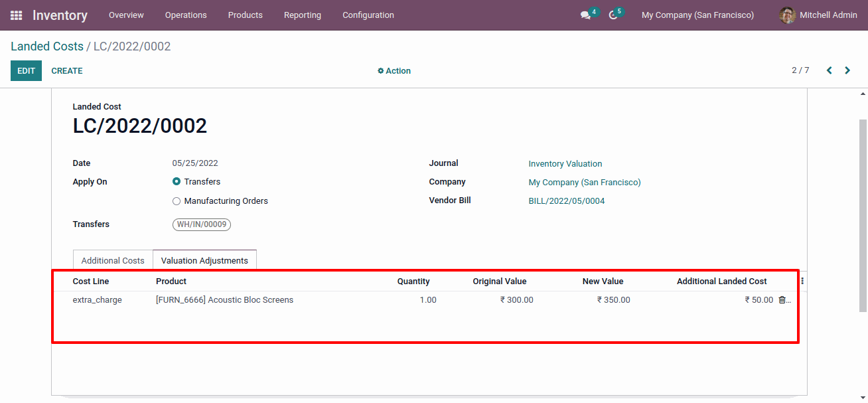Open the Configuration menu

point(368,15)
